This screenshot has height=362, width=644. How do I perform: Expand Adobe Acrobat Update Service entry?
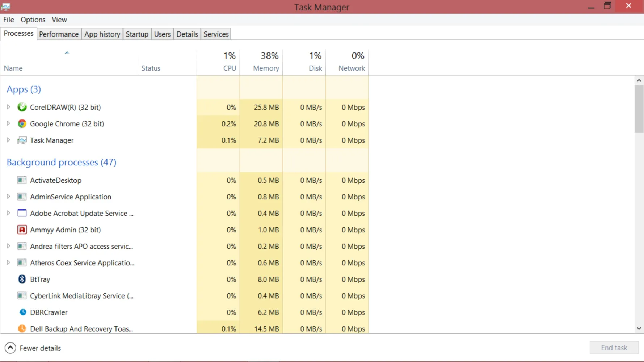point(8,213)
